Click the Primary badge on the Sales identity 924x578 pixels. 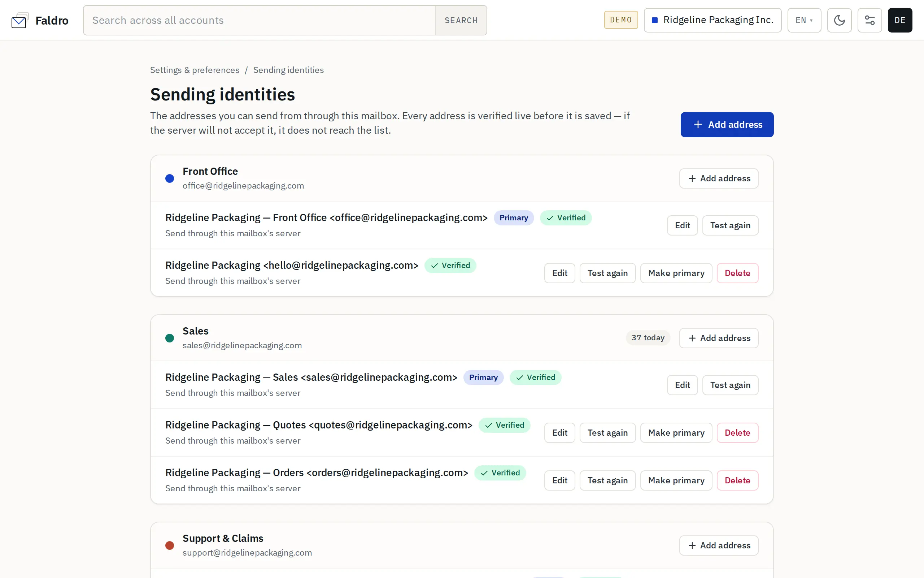[x=483, y=378]
